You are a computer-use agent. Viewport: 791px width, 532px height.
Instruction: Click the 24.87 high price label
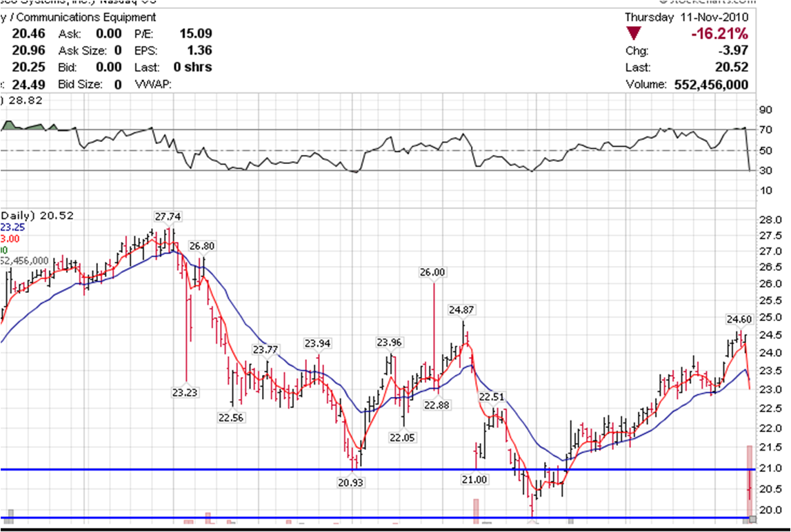(x=461, y=309)
